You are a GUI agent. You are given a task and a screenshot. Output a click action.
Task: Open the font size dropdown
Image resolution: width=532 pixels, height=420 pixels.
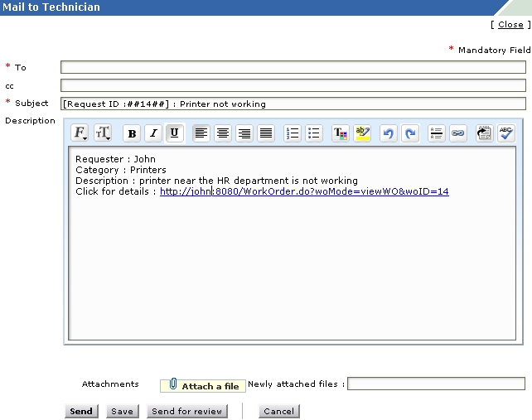coord(103,133)
